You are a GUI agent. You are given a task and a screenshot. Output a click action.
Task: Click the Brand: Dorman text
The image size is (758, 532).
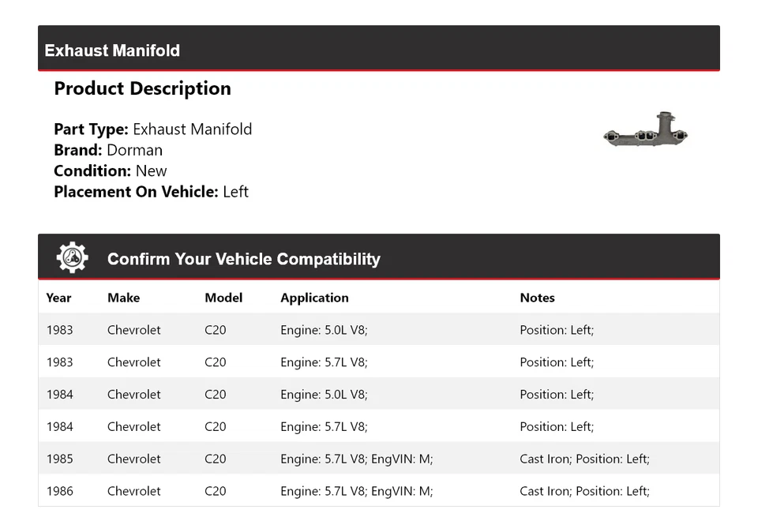[x=108, y=150]
